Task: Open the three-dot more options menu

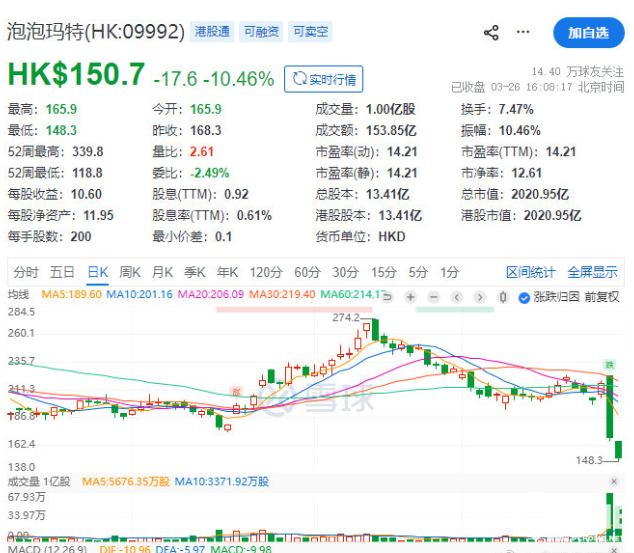Action: [x=524, y=33]
